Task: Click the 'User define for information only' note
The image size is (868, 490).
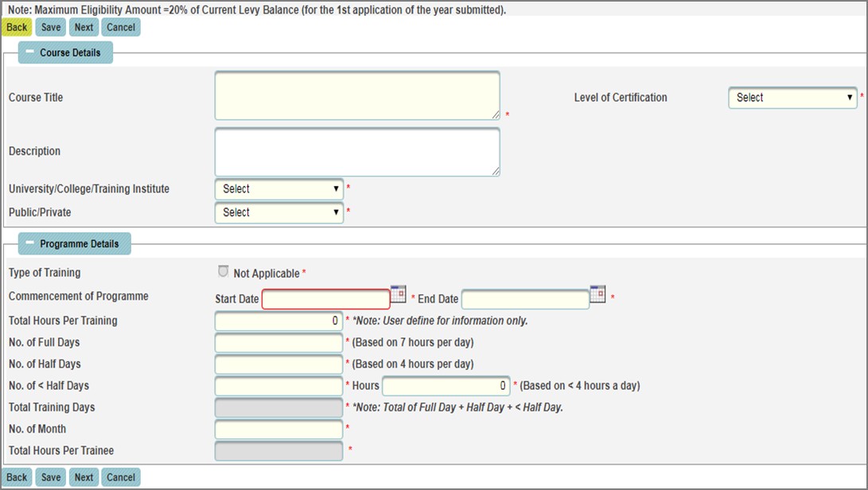Action: point(440,321)
